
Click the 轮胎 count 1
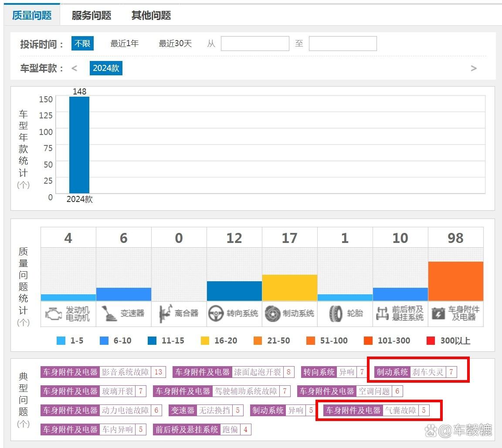click(x=345, y=238)
